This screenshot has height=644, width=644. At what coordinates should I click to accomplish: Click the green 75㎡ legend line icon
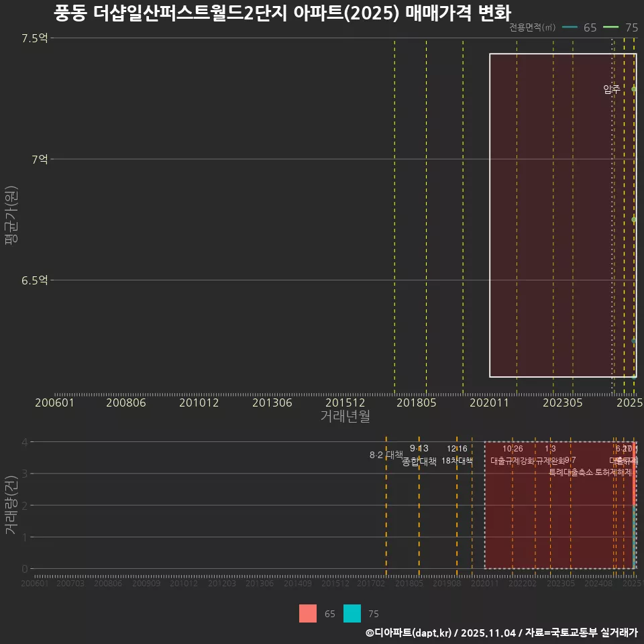click(x=610, y=28)
